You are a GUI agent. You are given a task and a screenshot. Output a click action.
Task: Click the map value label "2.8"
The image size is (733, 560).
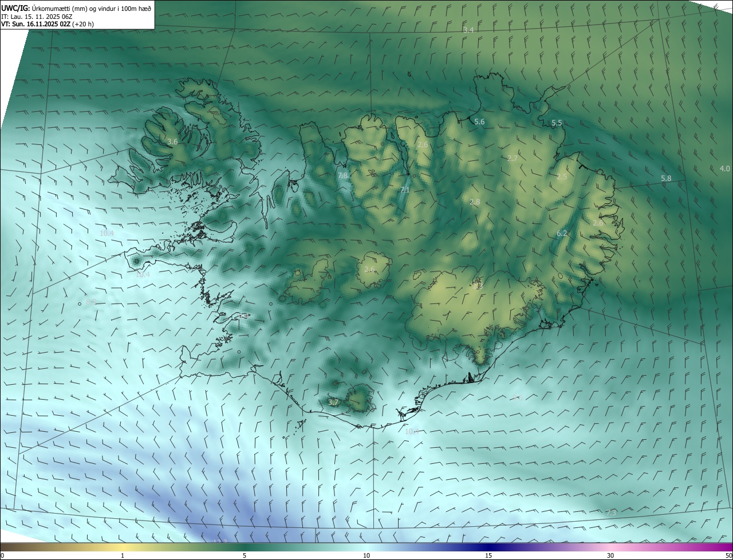point(475,202)
